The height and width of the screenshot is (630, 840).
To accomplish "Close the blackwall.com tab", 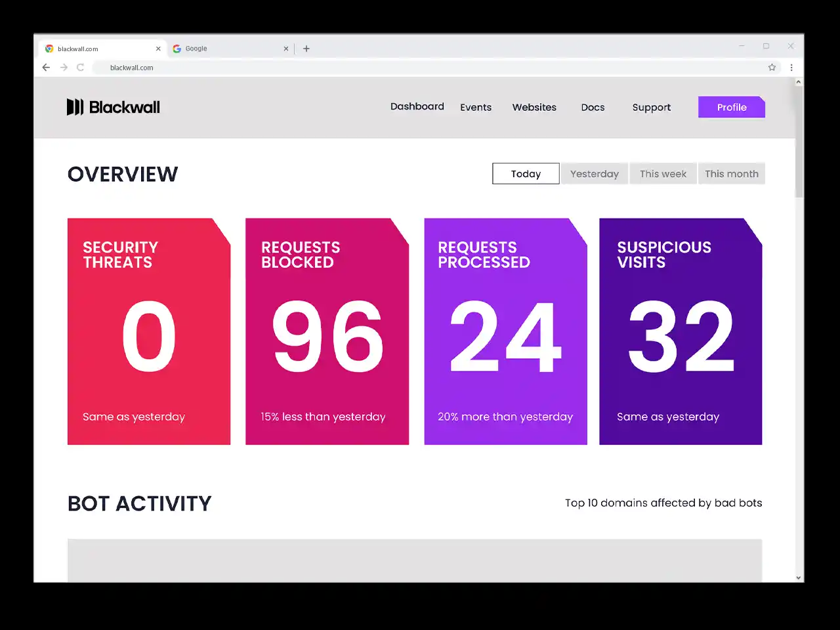I will [158, 49].
